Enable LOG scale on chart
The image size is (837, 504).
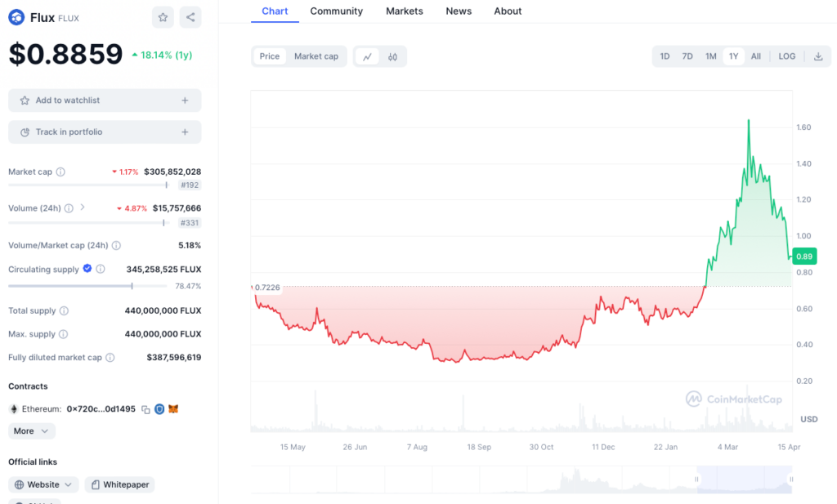coord(786,56)
